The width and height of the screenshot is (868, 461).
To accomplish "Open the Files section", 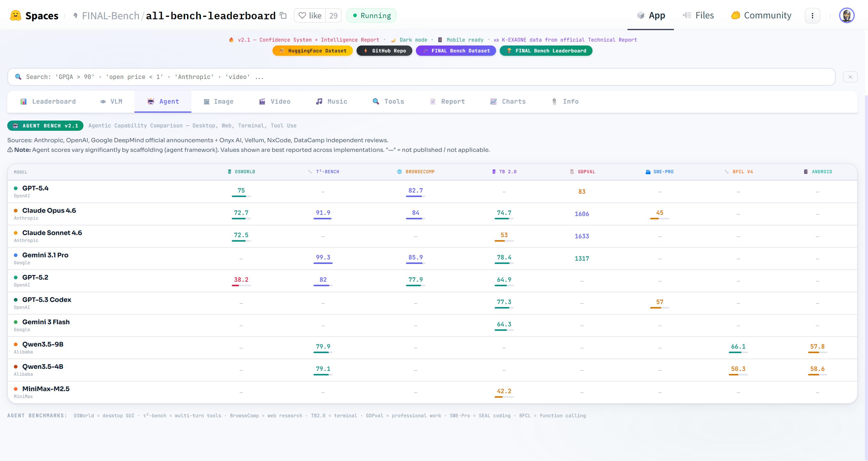I will coord(698,15).
